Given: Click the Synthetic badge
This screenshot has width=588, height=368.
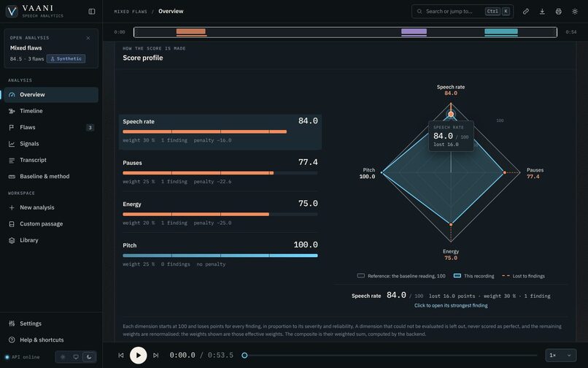Looking at the screenshot, I should [66, 58].
